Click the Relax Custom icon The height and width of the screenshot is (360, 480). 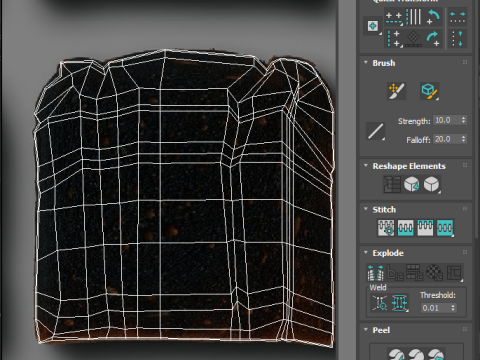431,184
